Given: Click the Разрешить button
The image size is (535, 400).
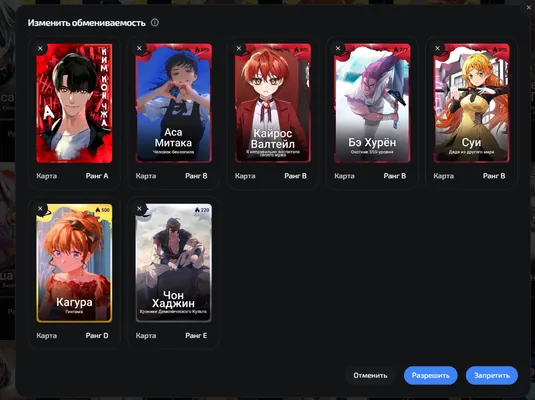Looking at the screenshot, I should point(430,375).
